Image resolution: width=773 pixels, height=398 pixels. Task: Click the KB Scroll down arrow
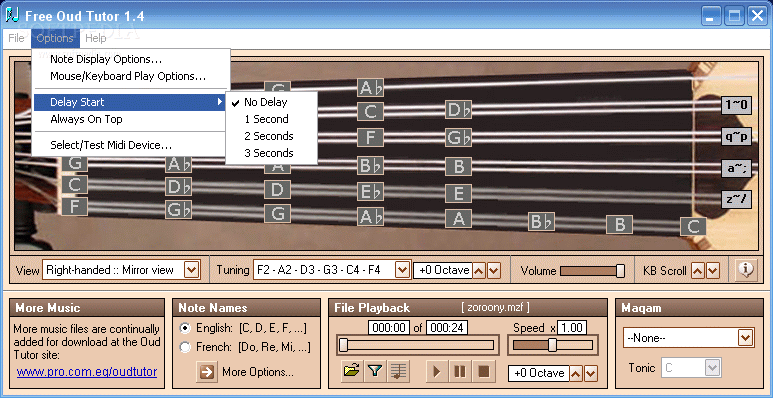(712, 270)
